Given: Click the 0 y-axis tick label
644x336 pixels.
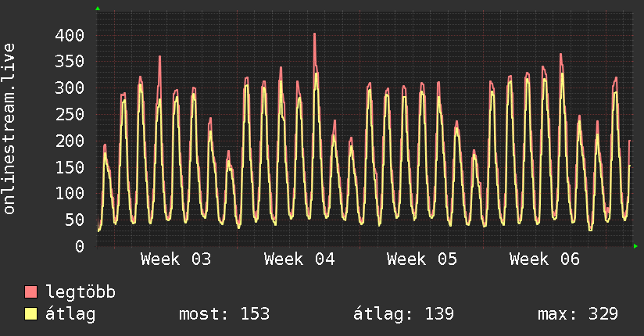Looking at the screenshot, I should 80,246.
